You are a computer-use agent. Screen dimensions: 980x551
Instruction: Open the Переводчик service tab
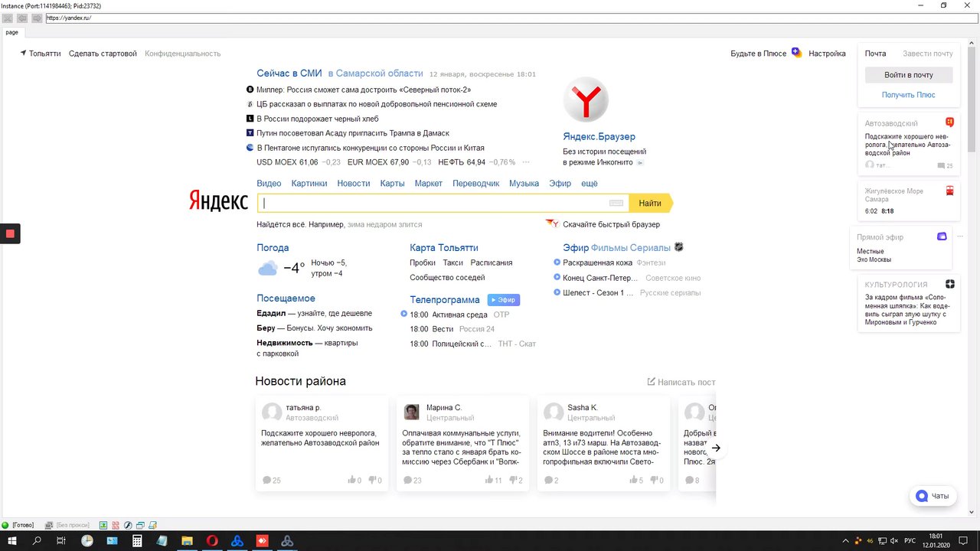point(475,184)
